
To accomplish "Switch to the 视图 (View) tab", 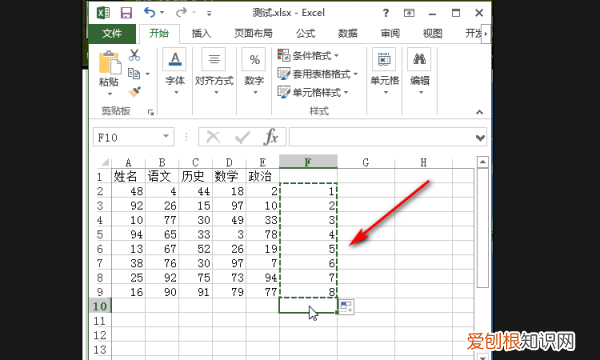I will 432,34.
